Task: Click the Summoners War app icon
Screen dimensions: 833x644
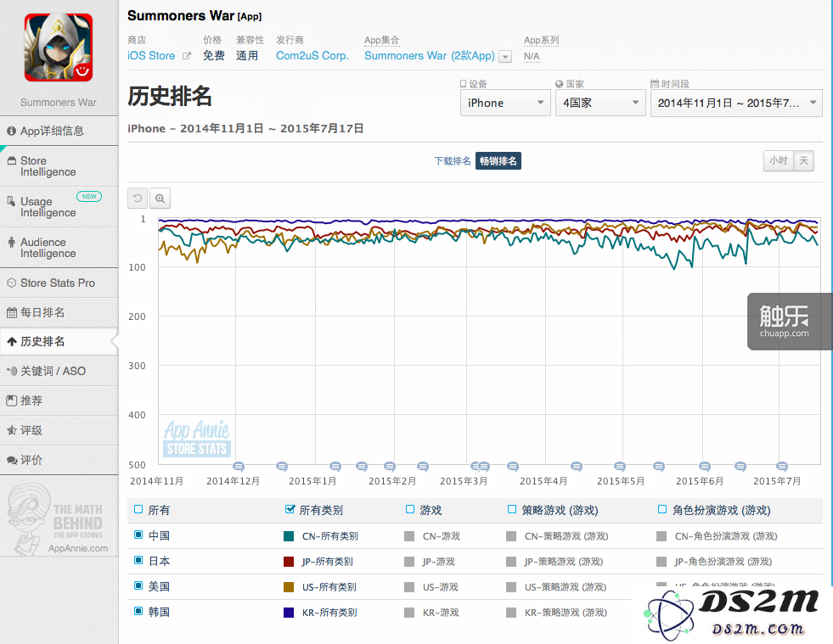Action: point(59,48)
